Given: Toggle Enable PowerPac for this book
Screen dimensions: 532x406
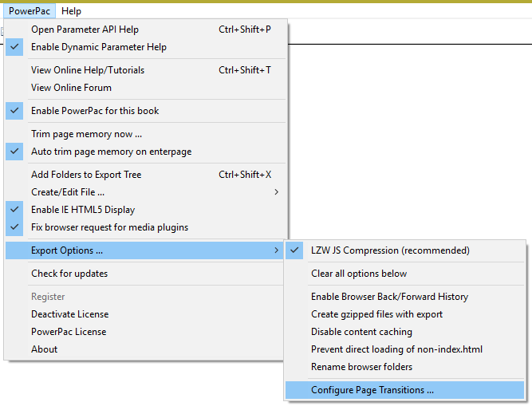Looking at the screenshot, I should (x=145, y=111).
